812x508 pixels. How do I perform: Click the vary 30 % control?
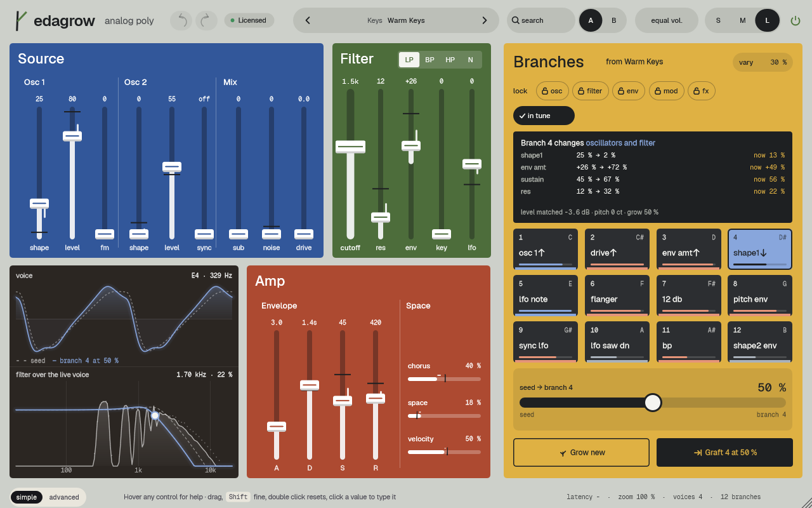pyautogui.click(x=763, y=62)
